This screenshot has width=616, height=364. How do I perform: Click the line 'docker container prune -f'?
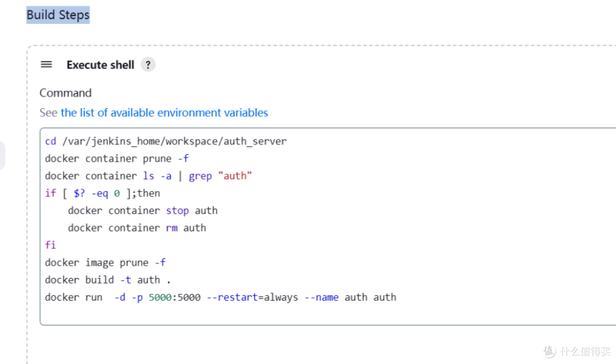point(117,158)
